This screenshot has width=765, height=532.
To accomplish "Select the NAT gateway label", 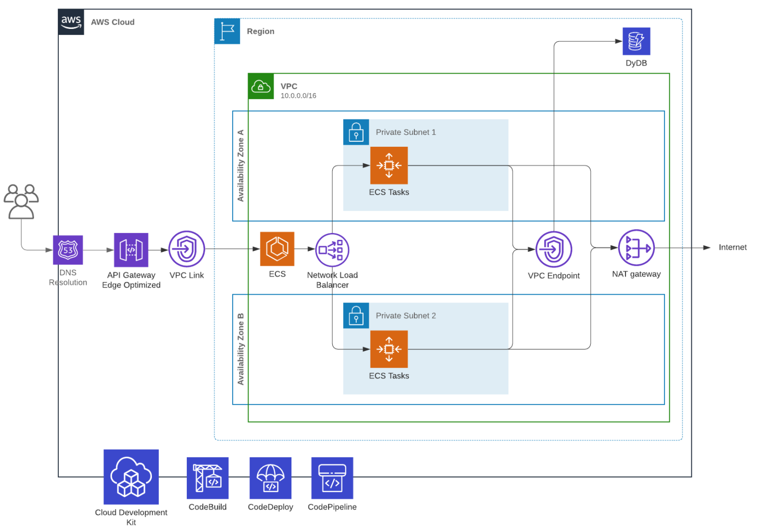I will point(637,274).
